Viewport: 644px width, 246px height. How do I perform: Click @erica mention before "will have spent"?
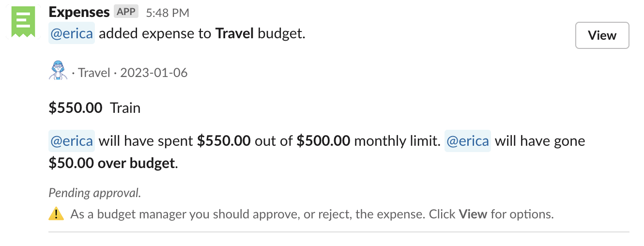point(72,141)
